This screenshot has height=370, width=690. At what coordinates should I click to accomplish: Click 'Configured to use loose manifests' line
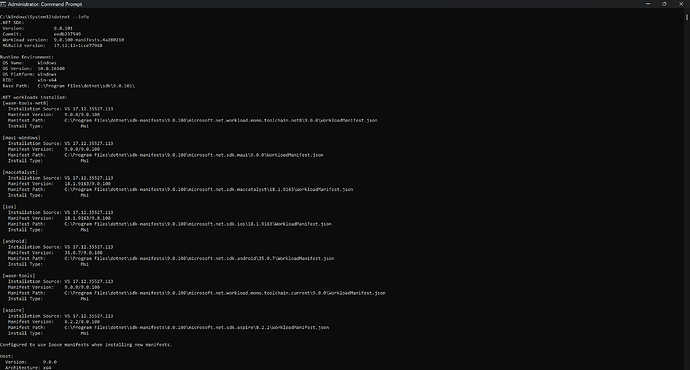(86, 344)
